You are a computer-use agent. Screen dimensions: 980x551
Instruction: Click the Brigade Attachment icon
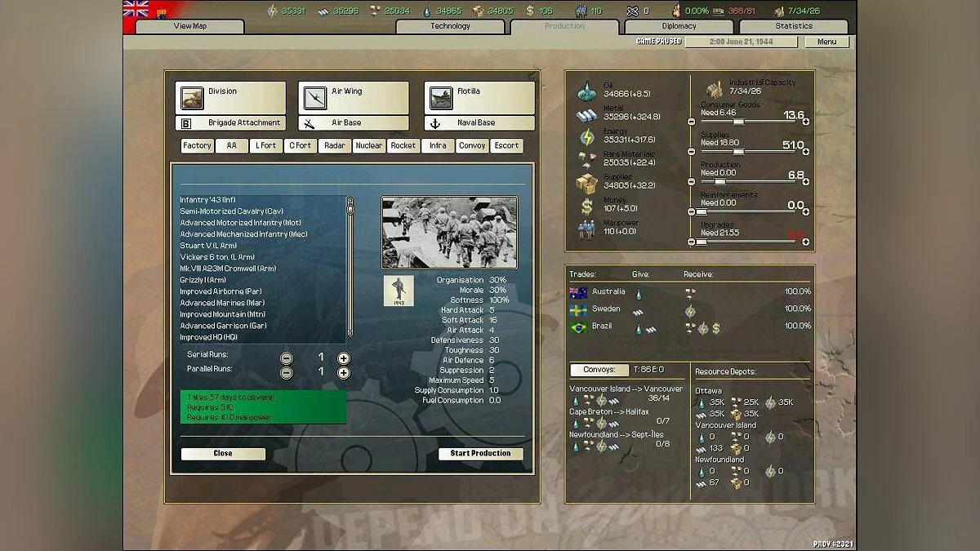pyautogui.click(x=187, y=121)
